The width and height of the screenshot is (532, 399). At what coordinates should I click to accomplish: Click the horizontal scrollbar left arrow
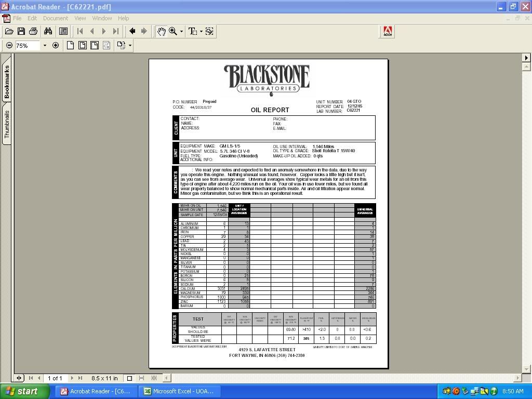point(167,378)
